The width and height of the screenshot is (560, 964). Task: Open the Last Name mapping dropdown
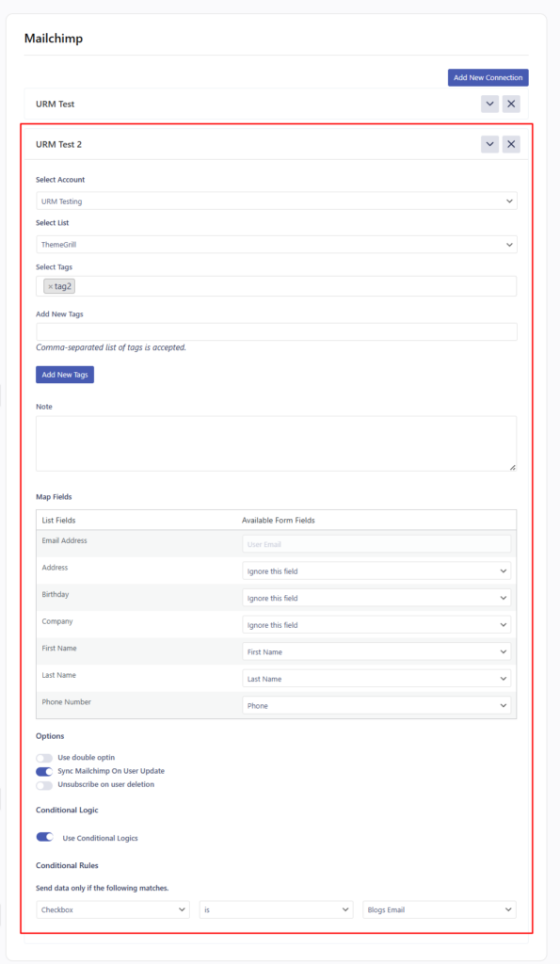(376, 679)
